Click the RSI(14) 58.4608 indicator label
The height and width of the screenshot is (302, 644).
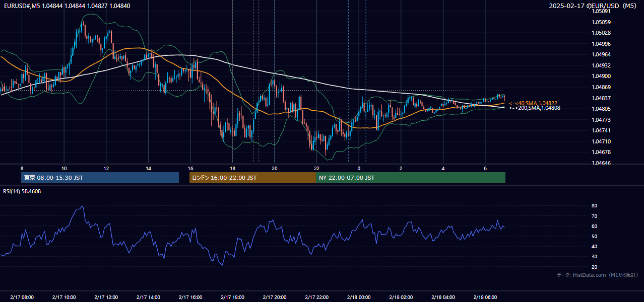click(x=22, y=191)
